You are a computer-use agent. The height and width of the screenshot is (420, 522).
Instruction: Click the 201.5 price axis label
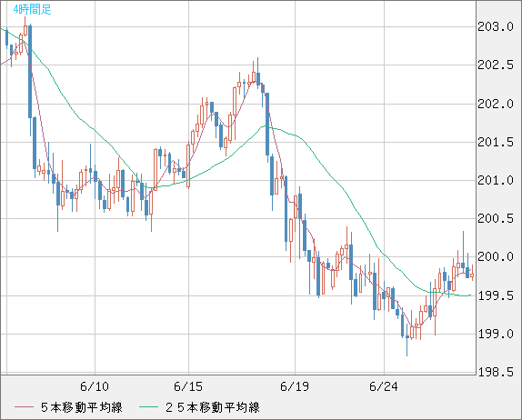tap(496, 142)
